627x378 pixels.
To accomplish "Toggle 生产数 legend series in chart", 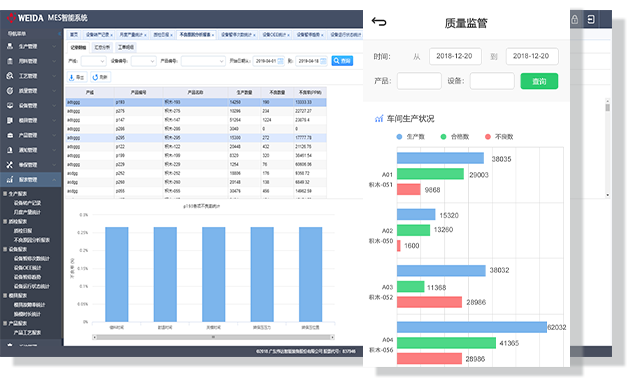I will click(x=410, y=137).
